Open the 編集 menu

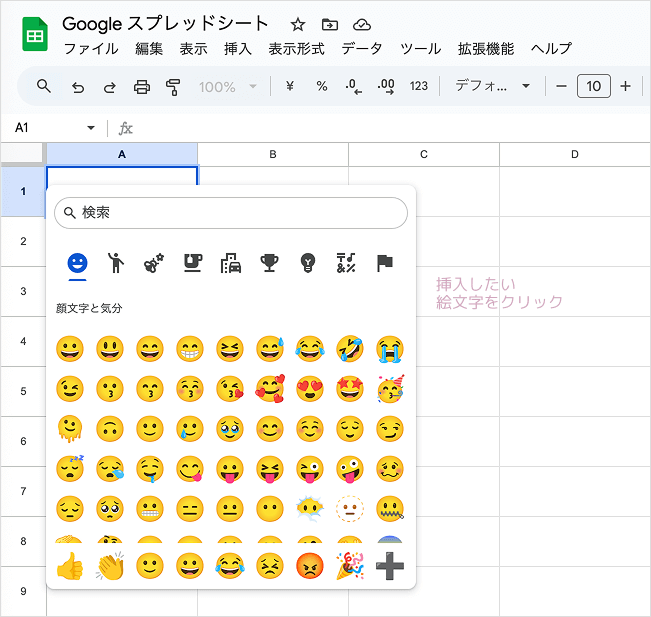tap(149, 49)
